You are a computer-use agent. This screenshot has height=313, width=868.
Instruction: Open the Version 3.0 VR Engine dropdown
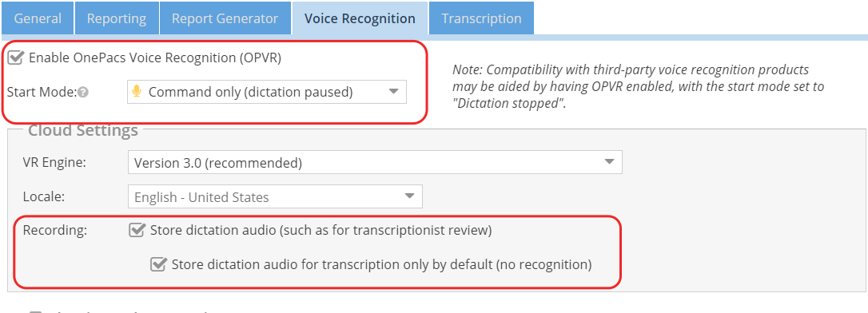tap(375, 162)
